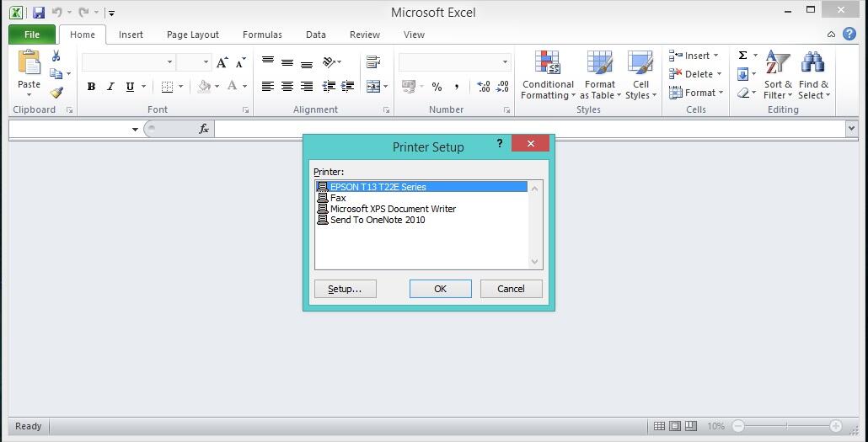Click the Paste clipboard icon
The image size is (868, 442).
tap(29, 62)
